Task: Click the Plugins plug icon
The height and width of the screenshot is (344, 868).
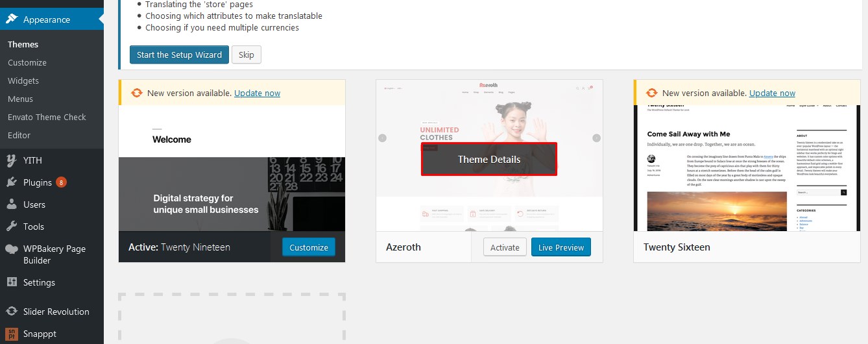Action: tap(12, 182)
